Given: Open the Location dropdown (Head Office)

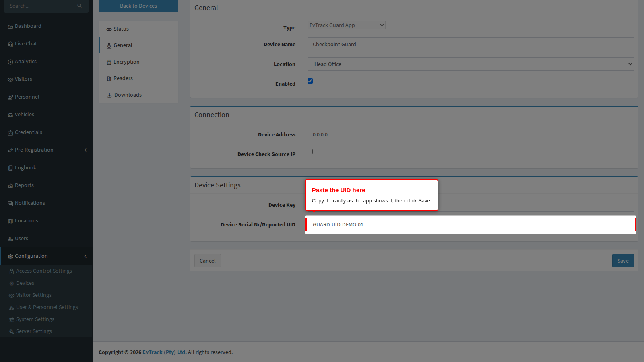Looking at the screenshot, I should (x=471, y=64).
